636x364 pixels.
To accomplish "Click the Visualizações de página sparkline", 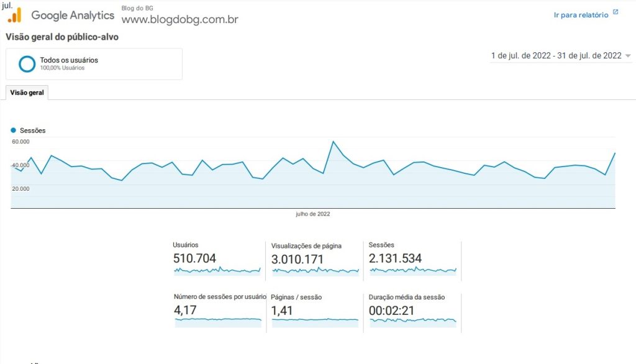I will click(x=315, y=271).
